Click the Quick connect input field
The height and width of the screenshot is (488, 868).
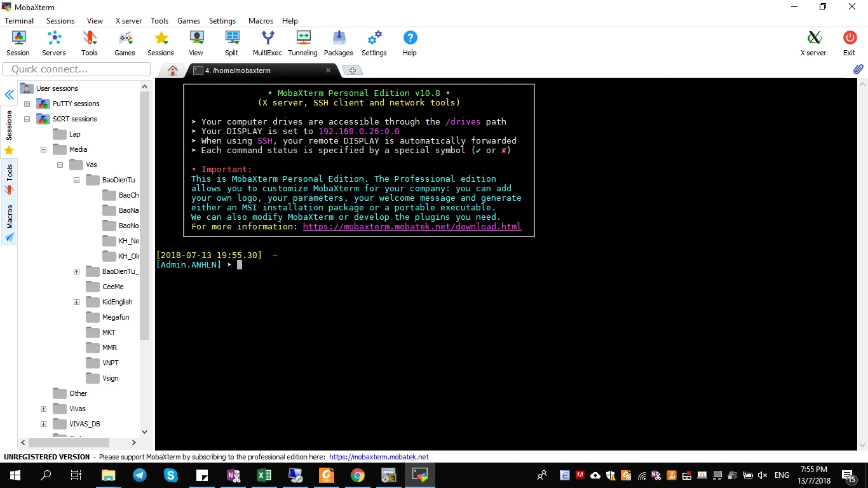(x=76, y=69)
